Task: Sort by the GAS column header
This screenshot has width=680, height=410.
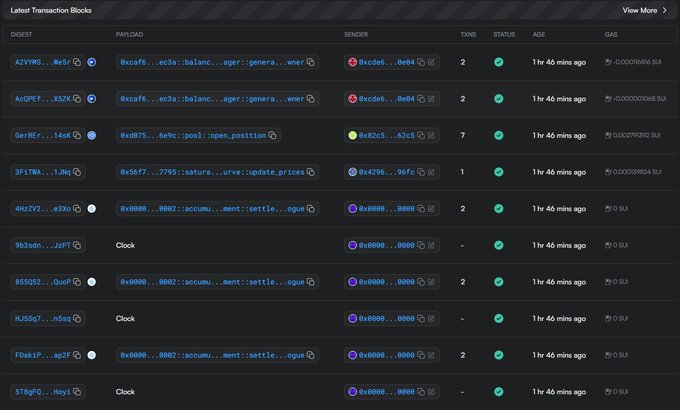Action: point(611,34)
